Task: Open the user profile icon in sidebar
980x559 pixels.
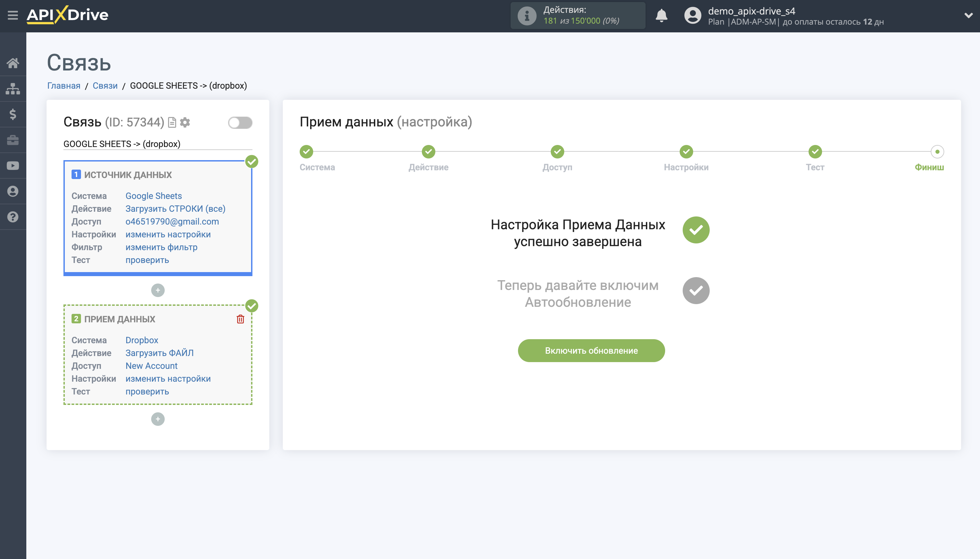Action: (13, 191)
